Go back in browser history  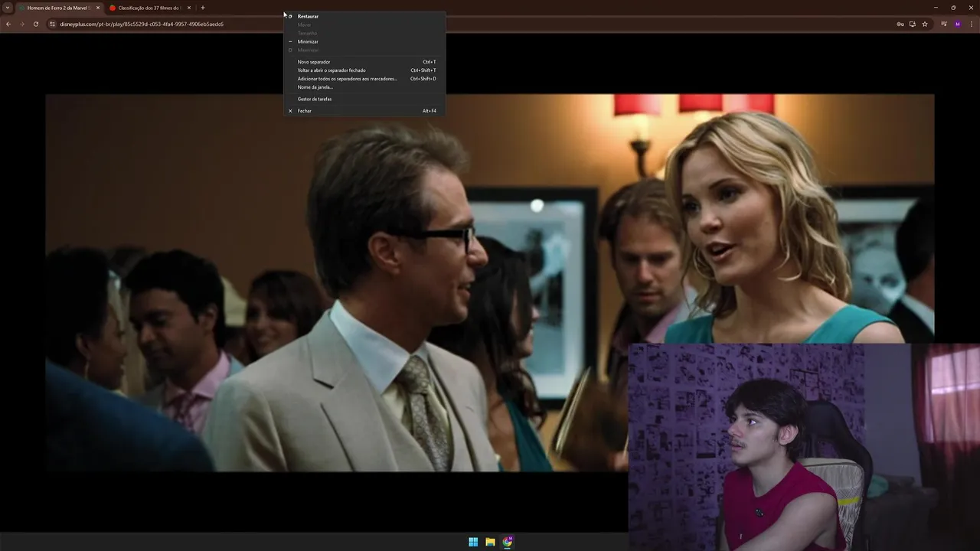(8, 24)
